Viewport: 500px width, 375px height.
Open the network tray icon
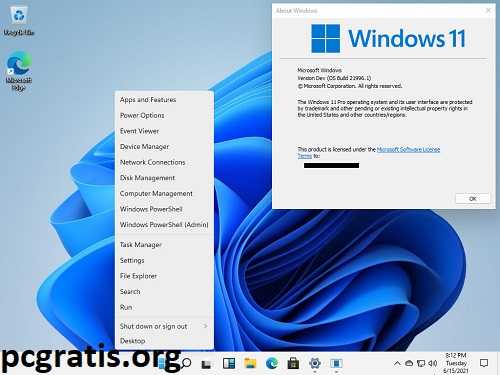click(x=421, y=363)
